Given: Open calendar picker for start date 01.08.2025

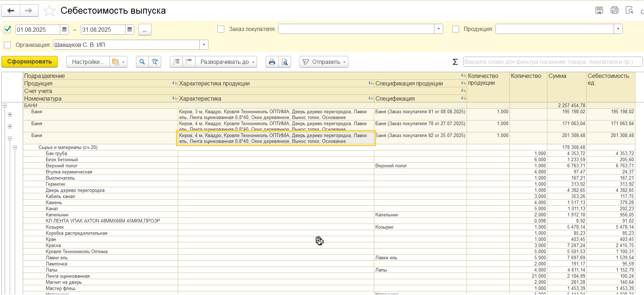Looking at the screenshot, I should (65, 30).
